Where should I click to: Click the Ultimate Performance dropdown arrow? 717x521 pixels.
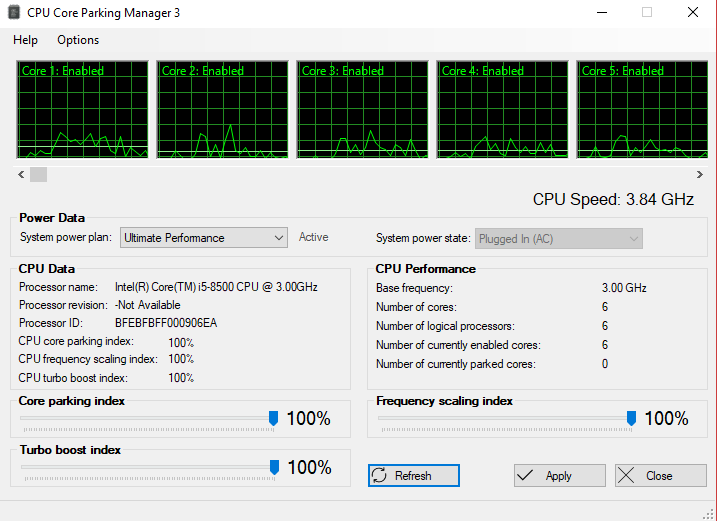pyautogui.click(x=278, y=238)
